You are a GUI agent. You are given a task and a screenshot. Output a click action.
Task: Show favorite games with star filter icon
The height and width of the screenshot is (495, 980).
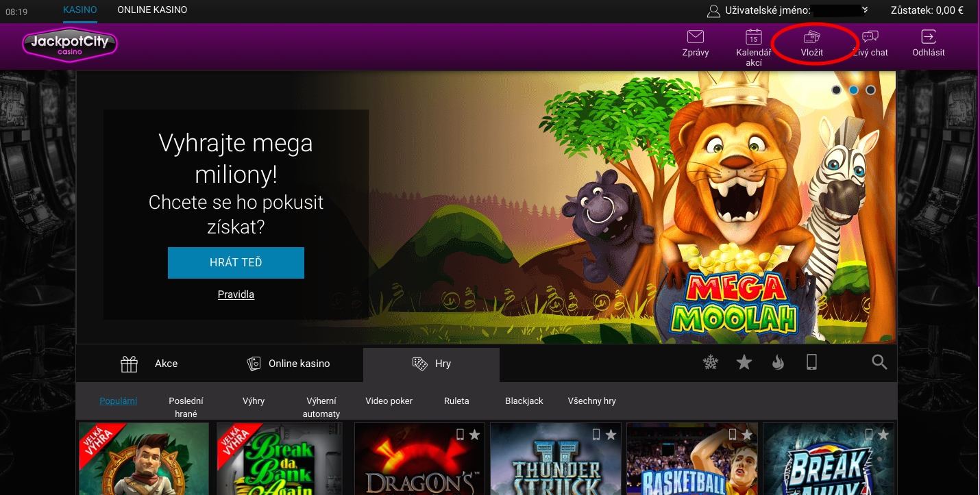pos(744,362)
